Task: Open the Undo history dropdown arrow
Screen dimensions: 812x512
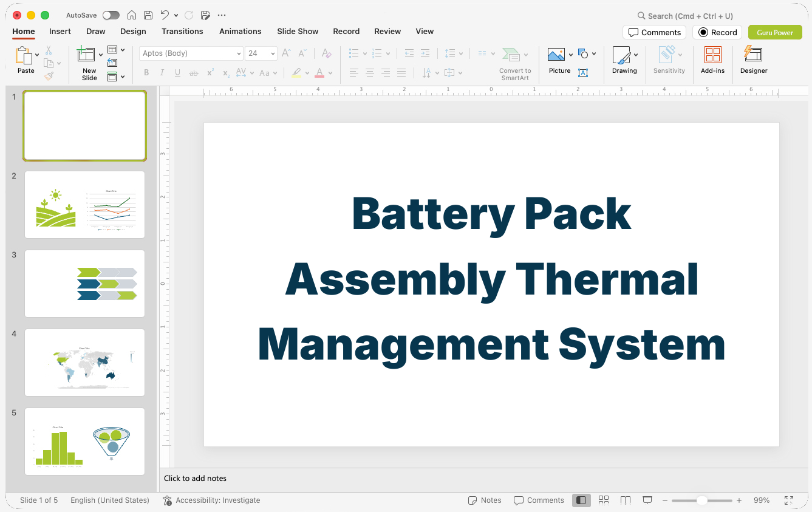Action: pos(176,15)
